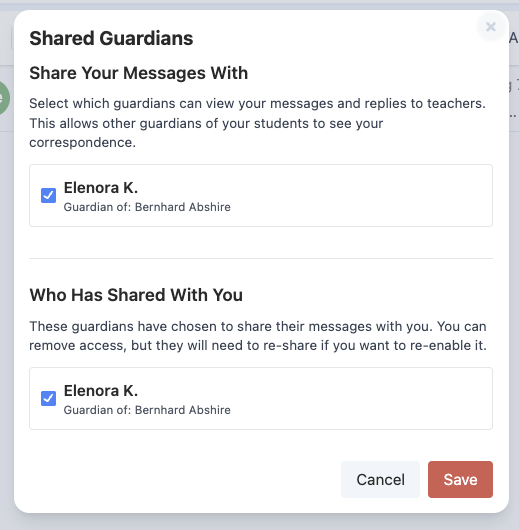This screenshot has width=519, height=530.
Task: Cancel the shared guardians changes
Action: (x=380, y=479)
